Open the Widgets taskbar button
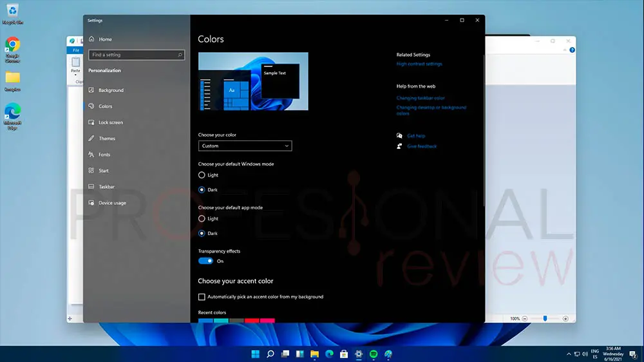This screenshot has width=644, height=362. (300, 354)
